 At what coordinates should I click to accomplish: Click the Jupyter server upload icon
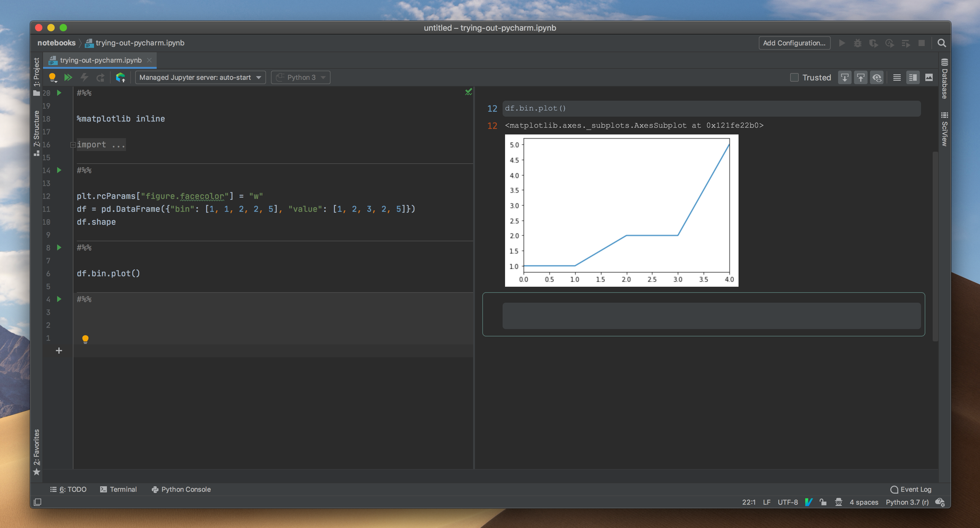[121, 78]
